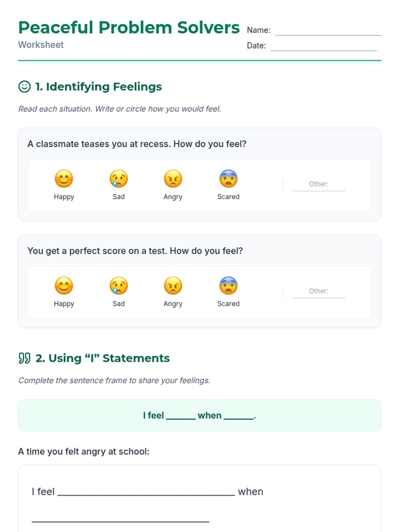This screenshot has width=399, height=532.
Task: Click the quotation mark icon beside Using I Statements
Action: [x=25, y=358]
